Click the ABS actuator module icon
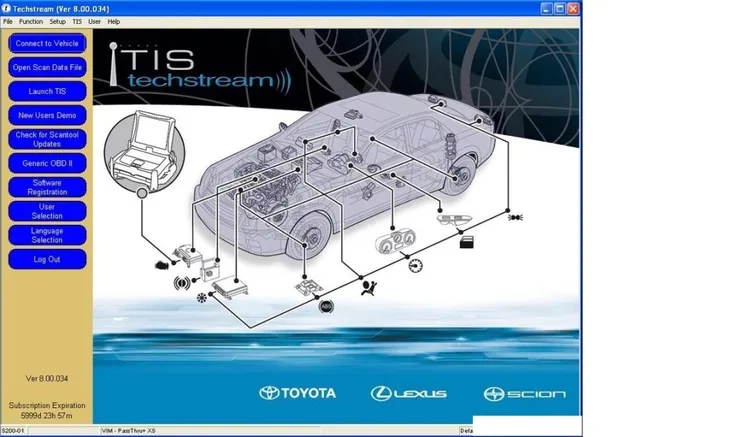730x437 pixels. pyautogui.click(x=309, y=287)
